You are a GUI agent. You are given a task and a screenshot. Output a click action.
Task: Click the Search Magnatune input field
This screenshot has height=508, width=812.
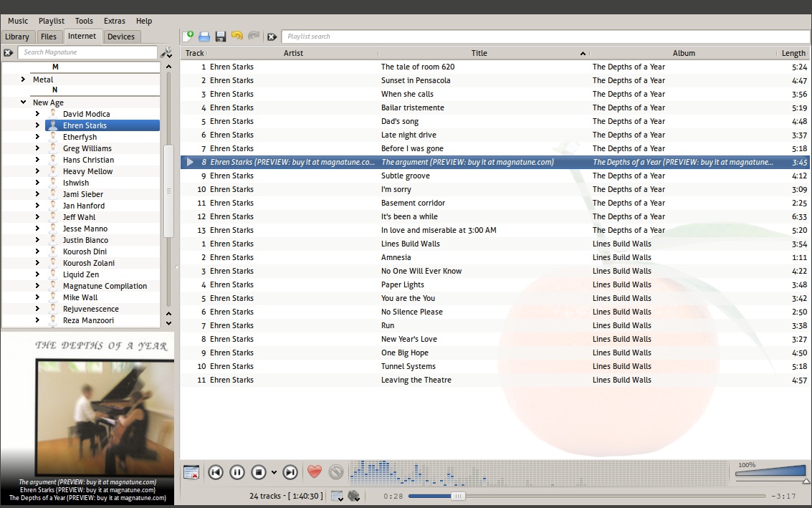(87, 52)
